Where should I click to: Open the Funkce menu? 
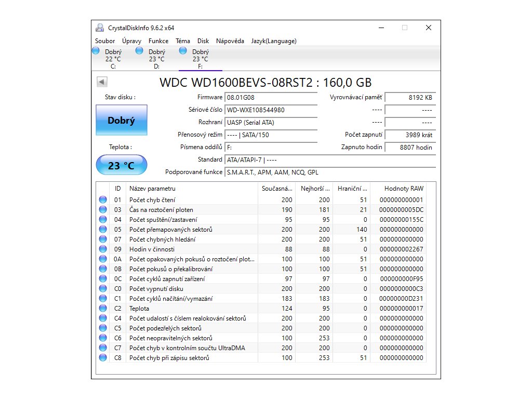click(158, 41)
